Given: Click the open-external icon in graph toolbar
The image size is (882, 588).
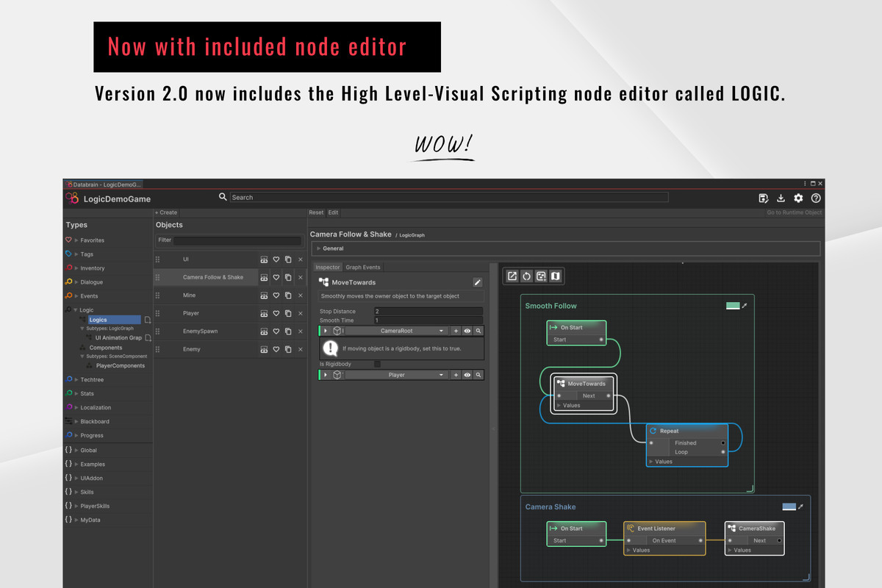Looking at the screenshot, I should pyautogui.click(x=512, y=276).
